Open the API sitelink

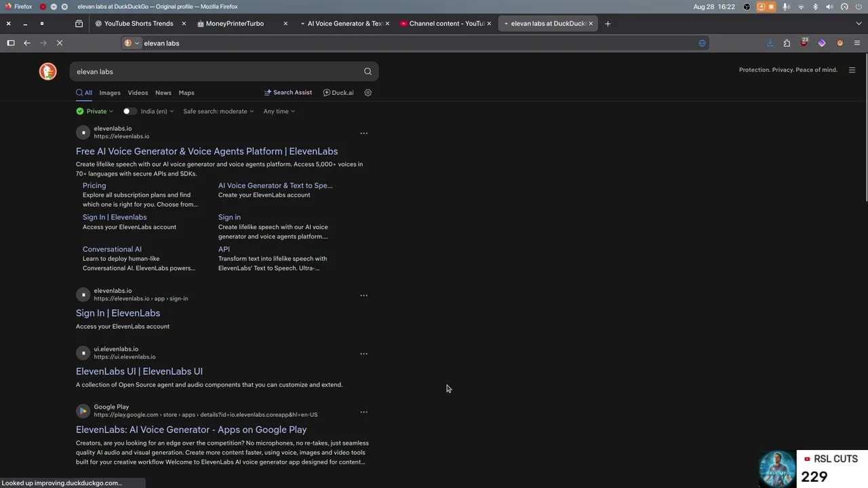pos(224,249)
